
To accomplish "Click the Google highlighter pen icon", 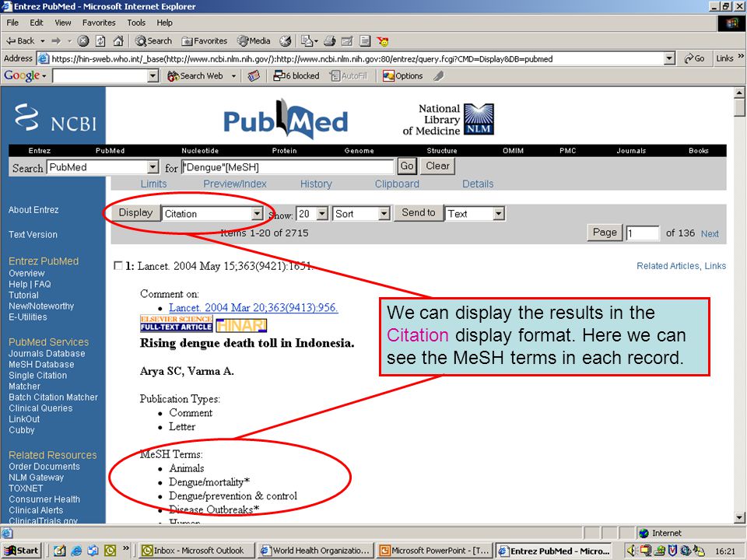I will point(439,75).
